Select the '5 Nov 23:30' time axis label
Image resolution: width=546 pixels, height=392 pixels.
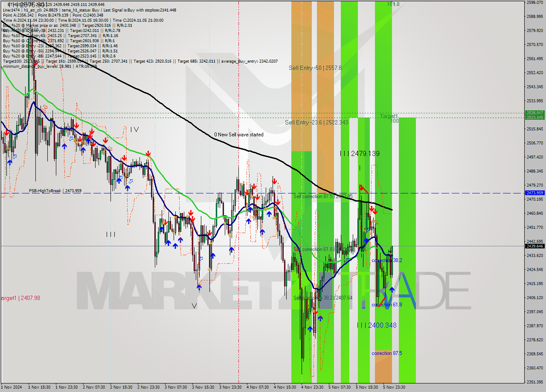click(394, 387)
